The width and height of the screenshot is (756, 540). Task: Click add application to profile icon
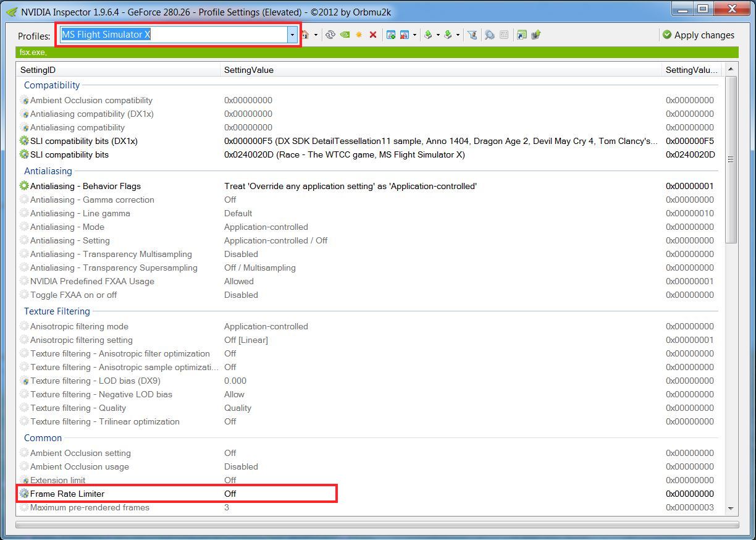coord(391,35)
